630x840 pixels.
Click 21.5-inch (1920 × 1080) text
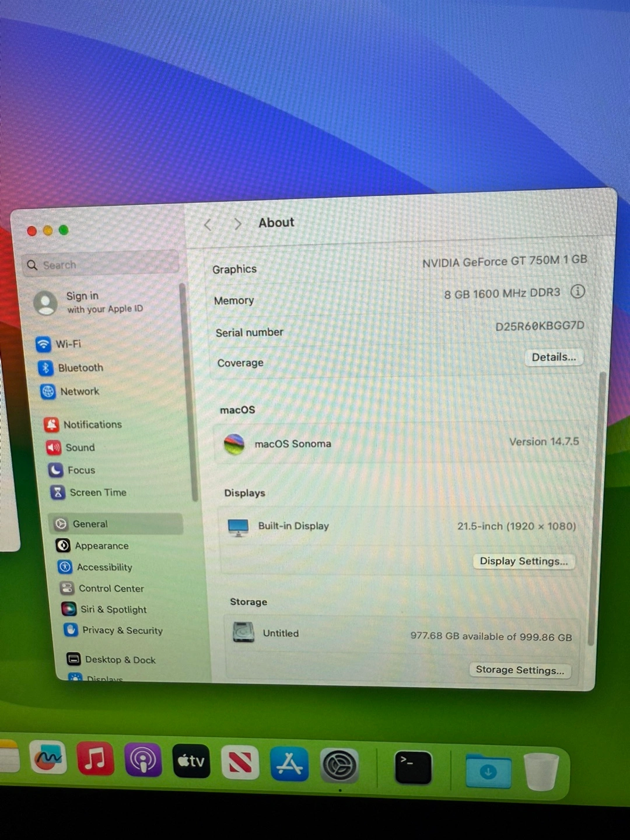coord(516,526)
